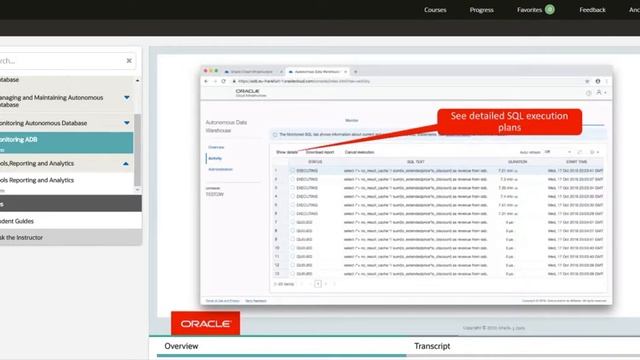Image resolution: width=640 pixels, height=360 pixels.
Task: Tick checkbox for row 4 EXECUTING
Action: [x=292, y=196]
